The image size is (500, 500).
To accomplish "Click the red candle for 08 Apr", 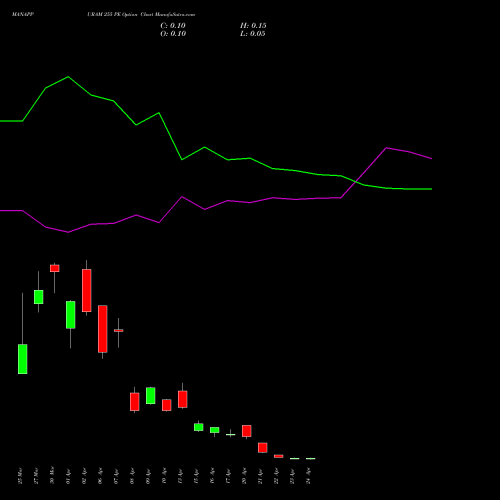I will 135,402.
